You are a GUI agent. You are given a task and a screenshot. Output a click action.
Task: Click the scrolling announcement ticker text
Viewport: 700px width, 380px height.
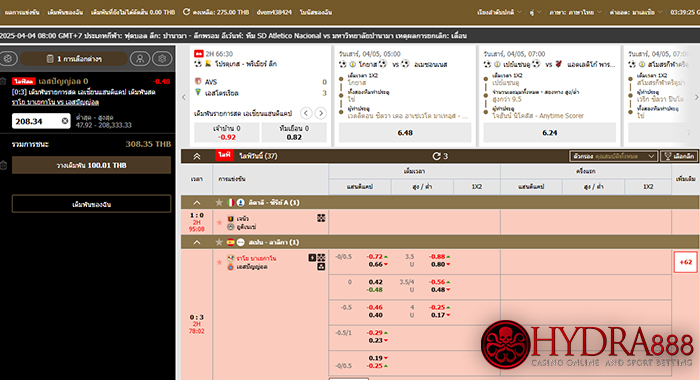233,36
